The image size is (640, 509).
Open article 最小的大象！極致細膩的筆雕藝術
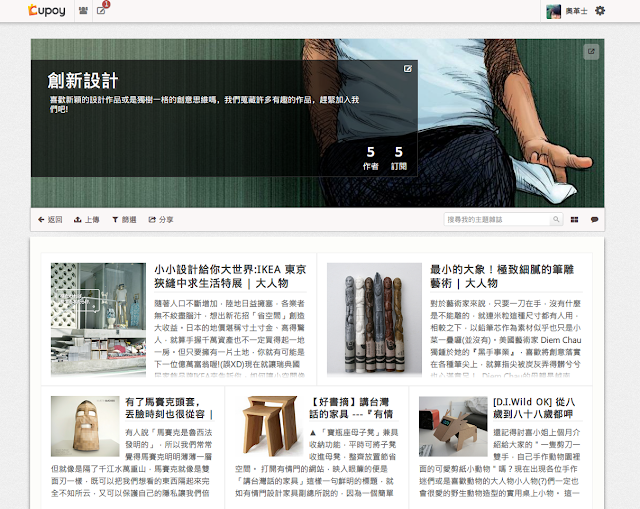pyautogui.click(x=502, y=276)
